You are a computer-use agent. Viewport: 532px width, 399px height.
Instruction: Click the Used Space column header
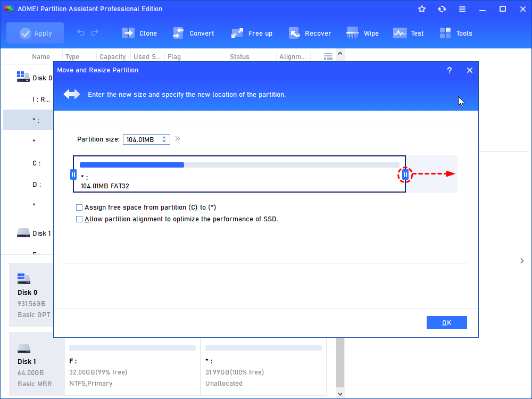click(147, 57)
